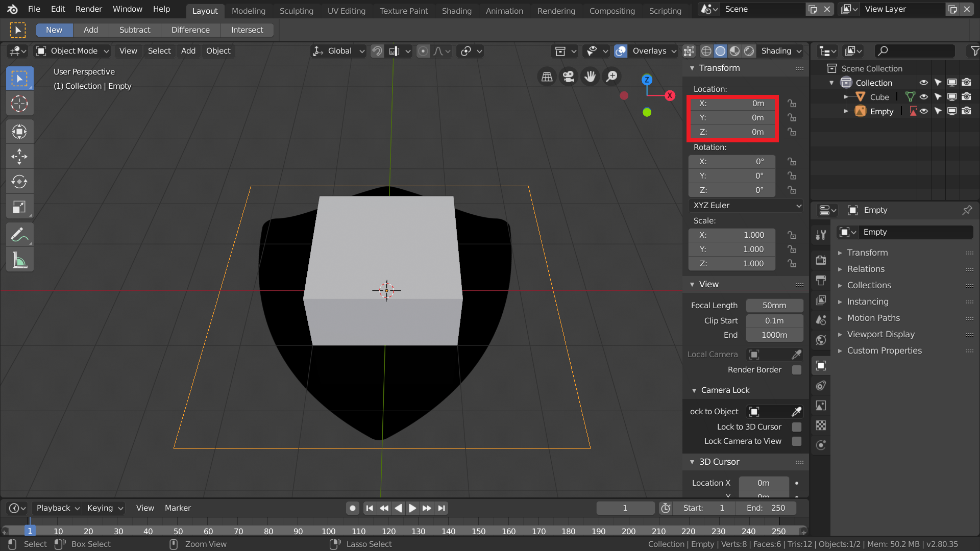Open XYZ Euler rotation mode dropdown

[746, 206]
